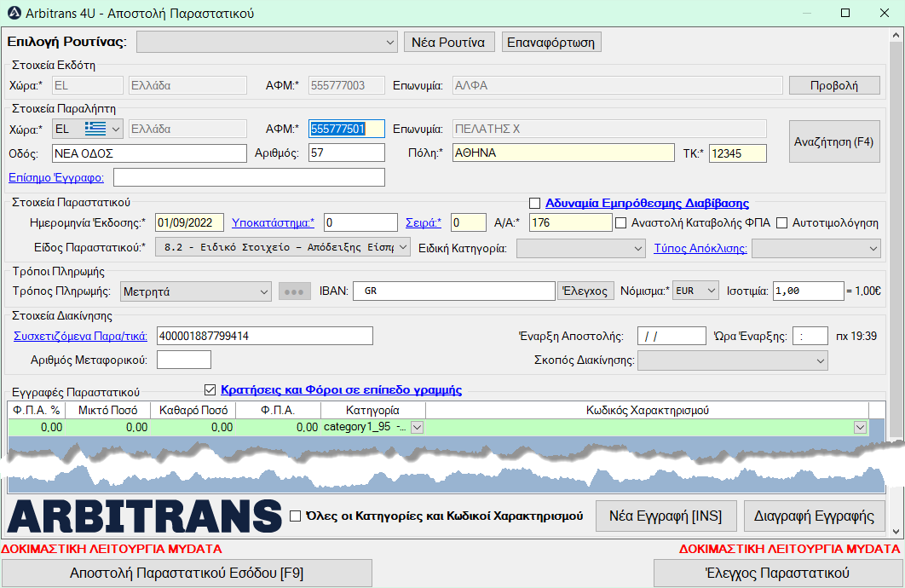This screenshot has width=905, height=588.
Task: Click the Ώρα Έναρξης time field
Action: [x=810, y=336]
